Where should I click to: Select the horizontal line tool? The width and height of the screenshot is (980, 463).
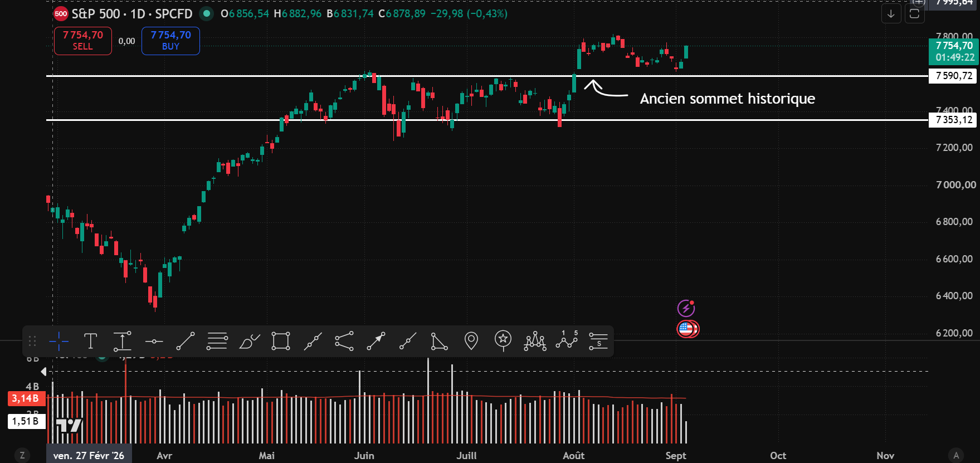pos(154,341)
